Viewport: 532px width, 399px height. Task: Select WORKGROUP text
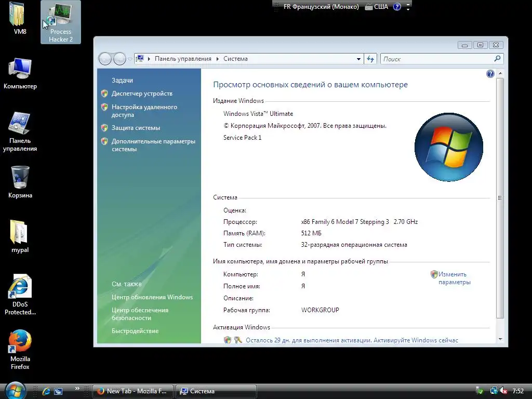click(320, 310)
